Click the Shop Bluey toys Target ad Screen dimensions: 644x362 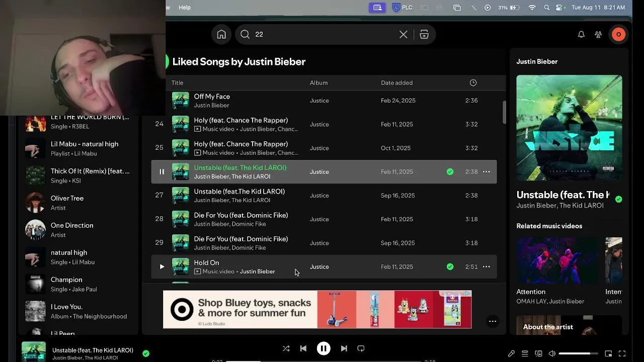(x=317, y=309)
